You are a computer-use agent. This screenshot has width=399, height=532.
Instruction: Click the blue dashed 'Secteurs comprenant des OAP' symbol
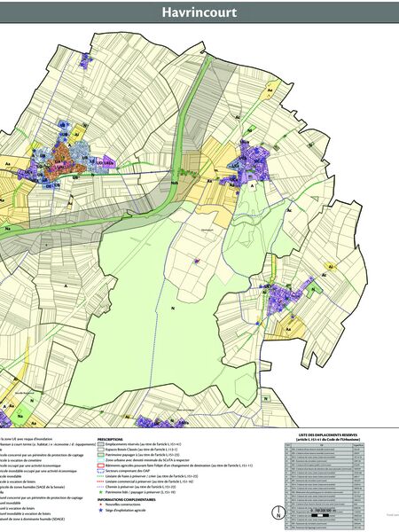[x=101, y=471]
